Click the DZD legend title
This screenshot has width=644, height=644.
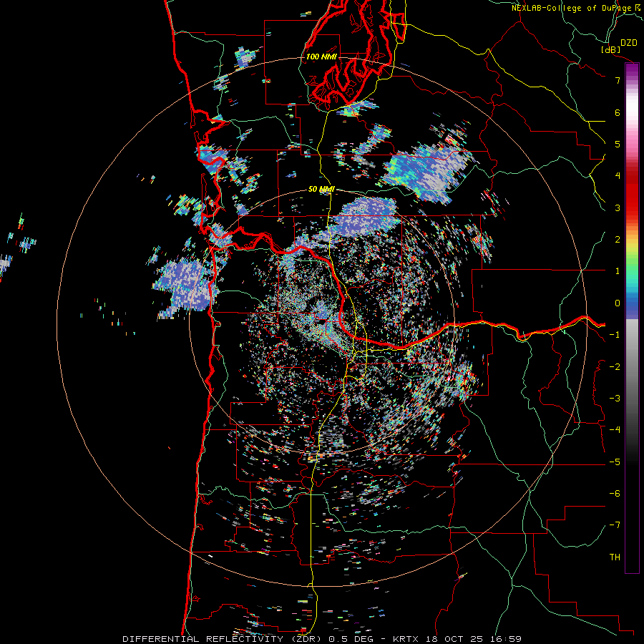pos(629,43)
